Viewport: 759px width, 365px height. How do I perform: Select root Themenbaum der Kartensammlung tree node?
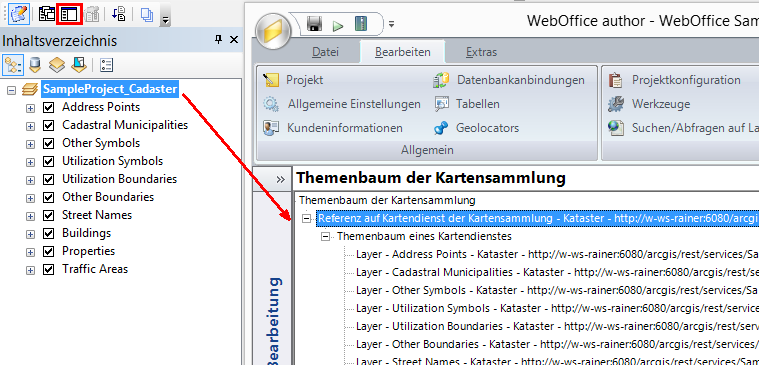tap(387, 200)
